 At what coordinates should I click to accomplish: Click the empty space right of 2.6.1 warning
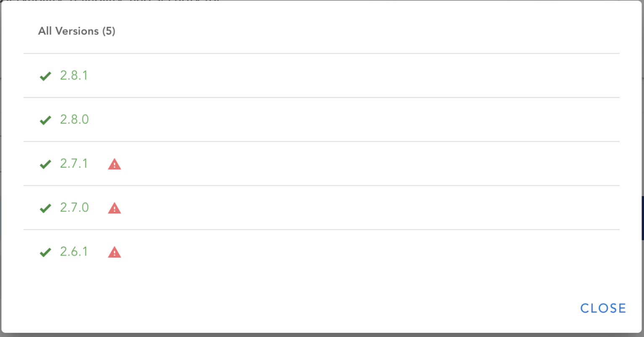point(336,252)
